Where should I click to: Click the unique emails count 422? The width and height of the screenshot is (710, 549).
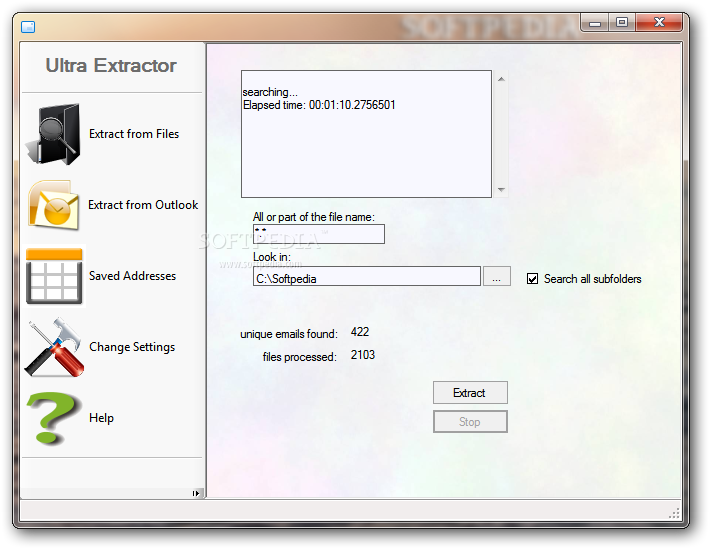360,332
